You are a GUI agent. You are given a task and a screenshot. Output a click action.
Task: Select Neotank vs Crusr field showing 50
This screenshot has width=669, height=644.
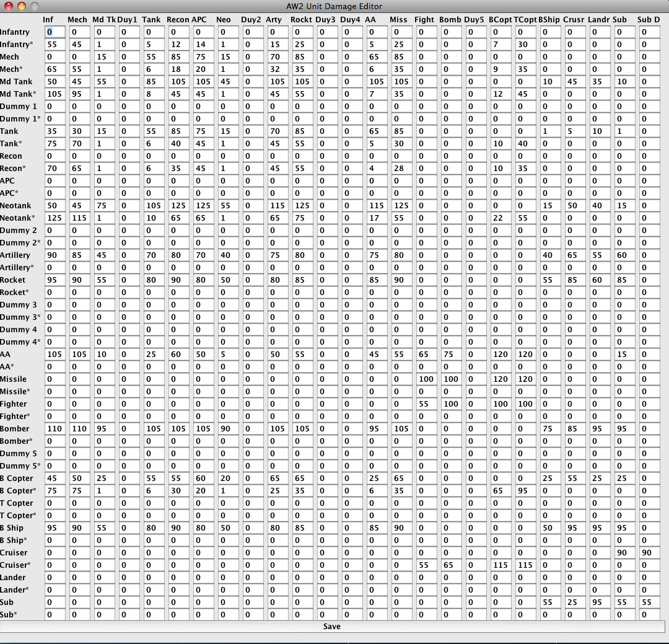pyautogui.click(x=574, y=205)
